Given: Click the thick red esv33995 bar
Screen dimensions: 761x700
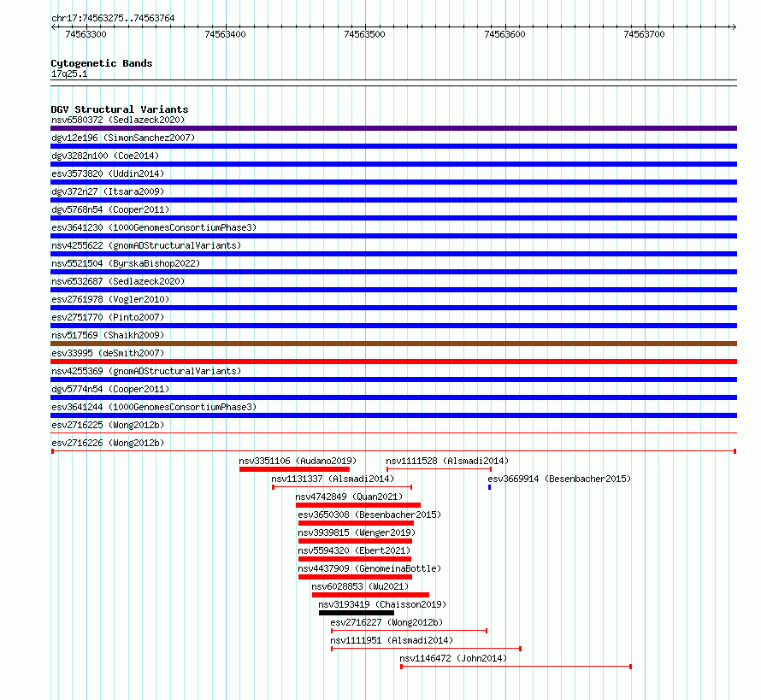Looking at the screenshot, I should 393,362.
